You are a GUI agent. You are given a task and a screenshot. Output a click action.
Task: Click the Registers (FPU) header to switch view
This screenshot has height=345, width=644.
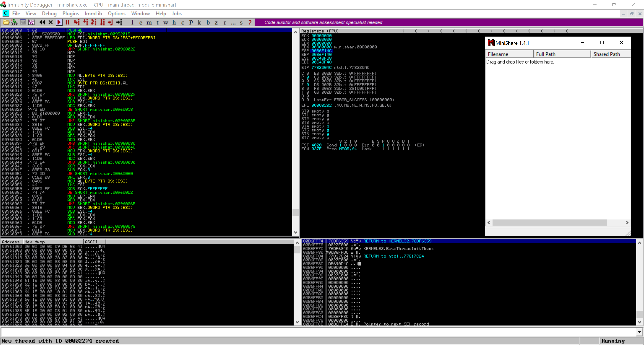[x=320, y=31]
